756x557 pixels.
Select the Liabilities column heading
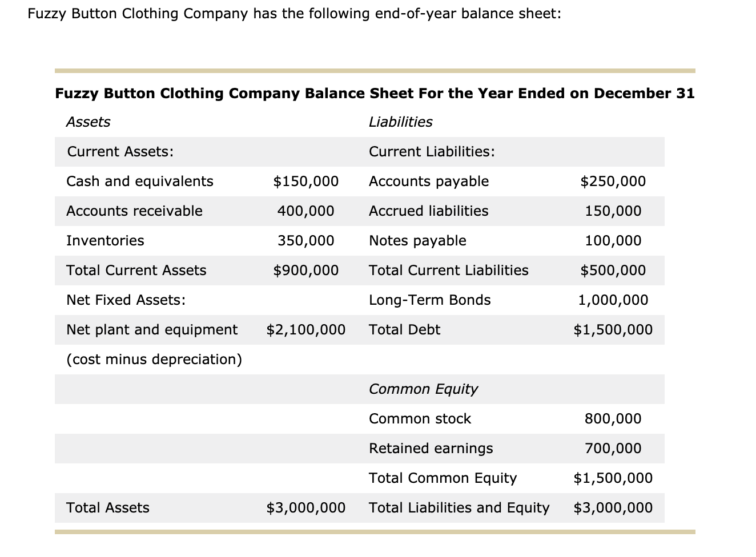[x=401, y=122]
